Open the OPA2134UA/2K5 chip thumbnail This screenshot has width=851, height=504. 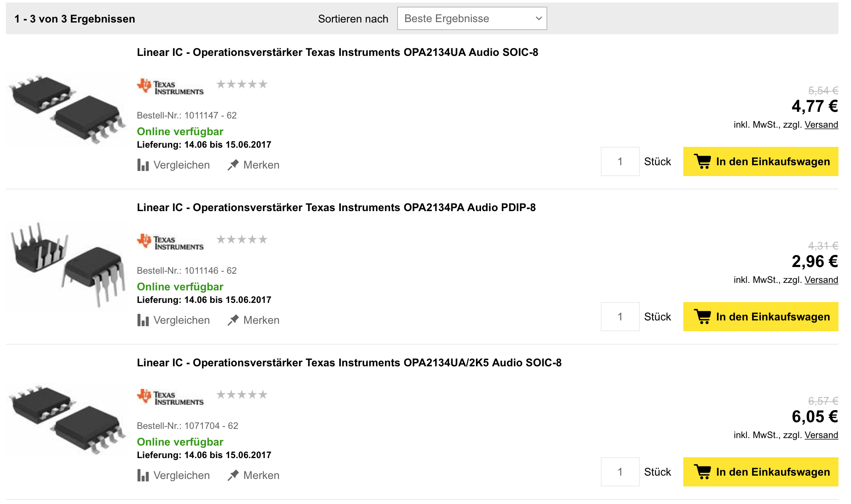pyautogui.click(x=67, y=420)
